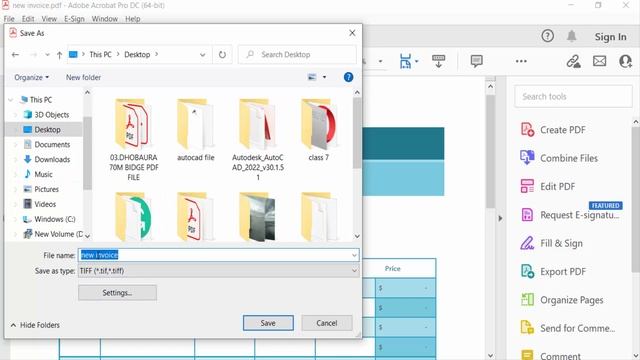Close the Save As dialog
The image size is (640, 360).
pos(352,33)
